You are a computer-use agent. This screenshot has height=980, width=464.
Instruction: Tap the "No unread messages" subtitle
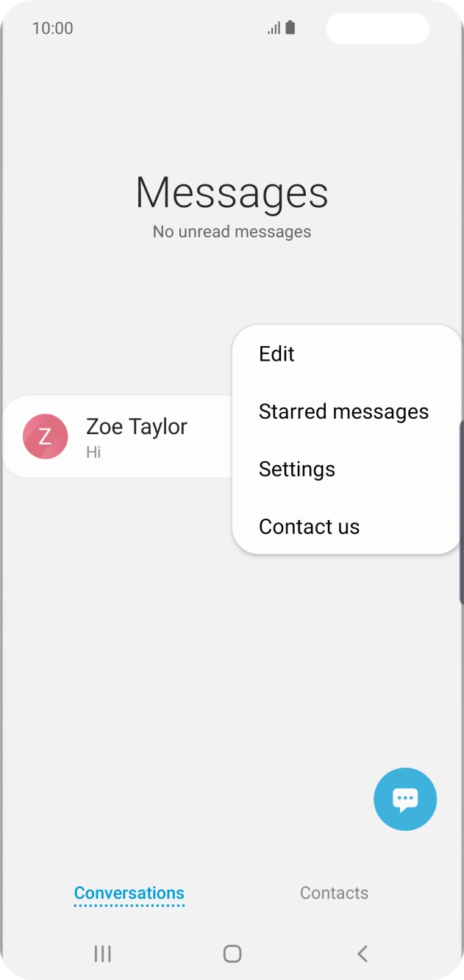tap(232, 232)
